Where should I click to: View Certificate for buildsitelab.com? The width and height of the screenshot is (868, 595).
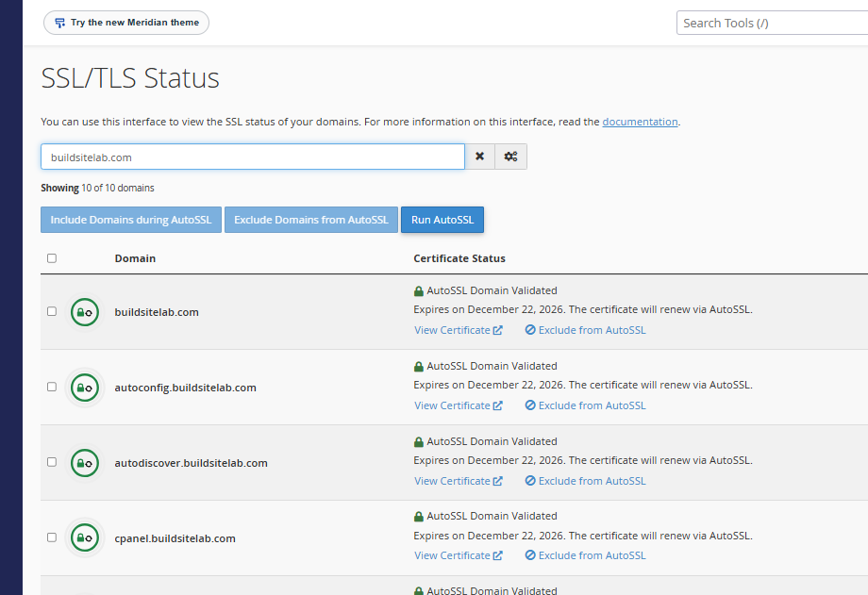[459, 330]
